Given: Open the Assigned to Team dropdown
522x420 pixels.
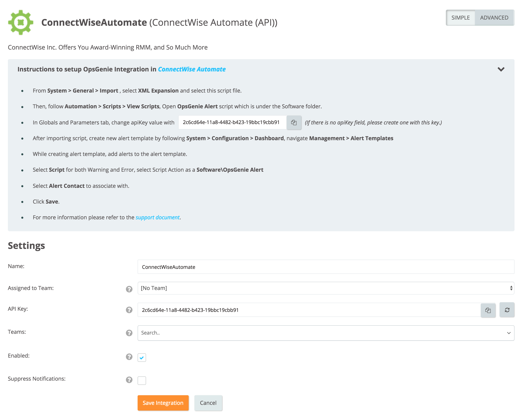Looking at the screenshot, I should coord(325,288).
